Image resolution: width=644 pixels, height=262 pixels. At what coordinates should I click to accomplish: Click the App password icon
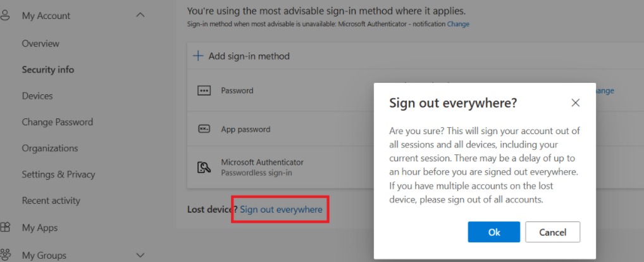(204, 129)
